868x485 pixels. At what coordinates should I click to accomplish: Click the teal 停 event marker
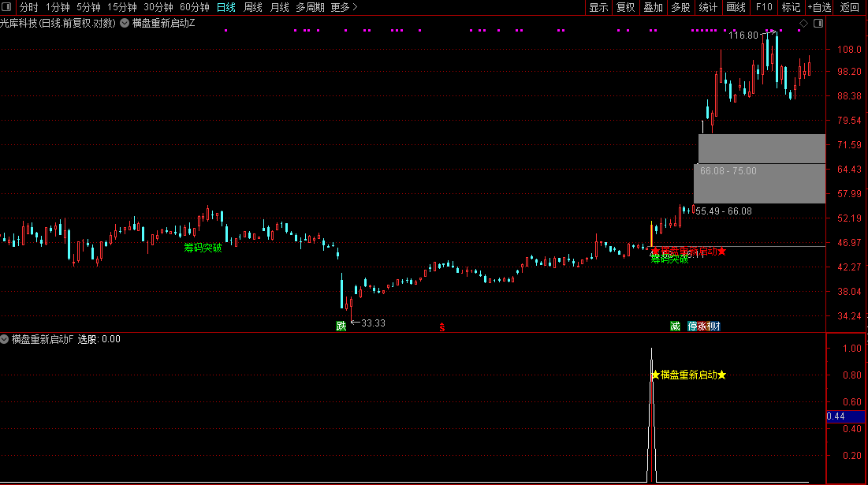[692, 326]
